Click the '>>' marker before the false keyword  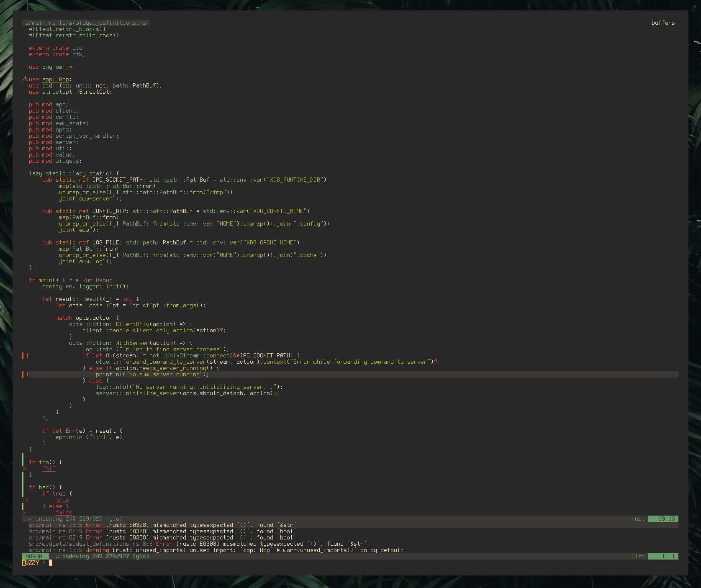pos(25,512)
